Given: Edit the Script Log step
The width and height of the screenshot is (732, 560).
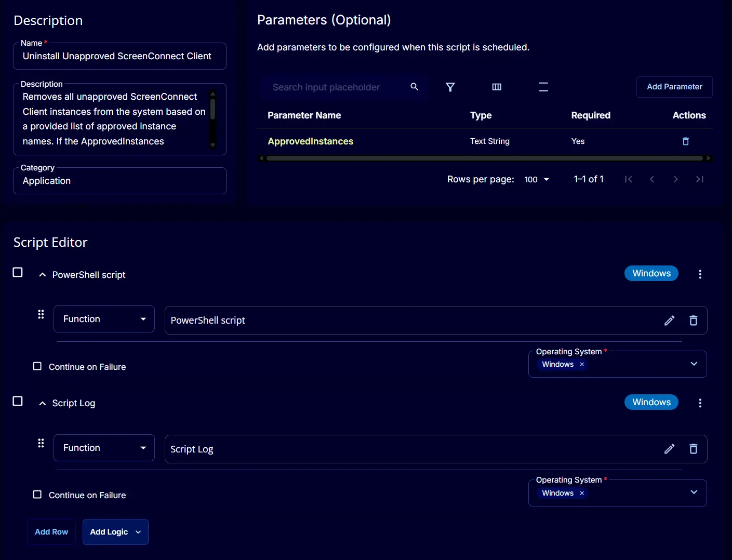Looking at the screenshot, I should 669,449.
